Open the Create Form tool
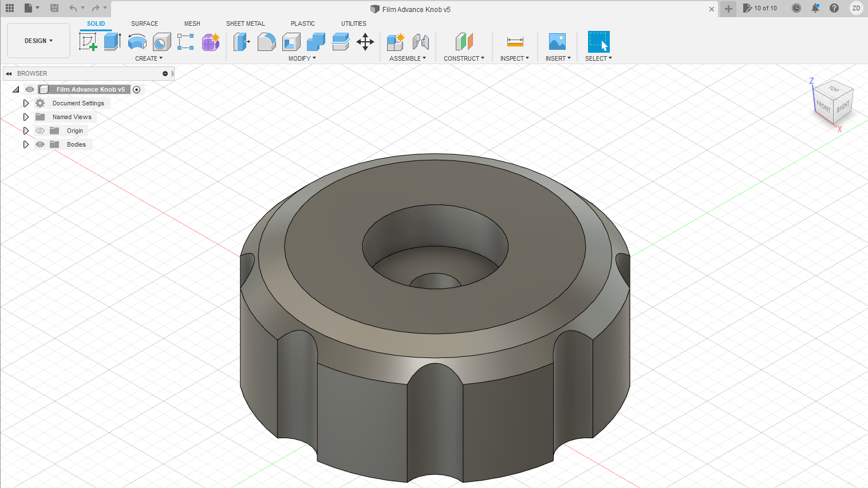The height and width of the screenshot is (488, 868). pos(210,41)
